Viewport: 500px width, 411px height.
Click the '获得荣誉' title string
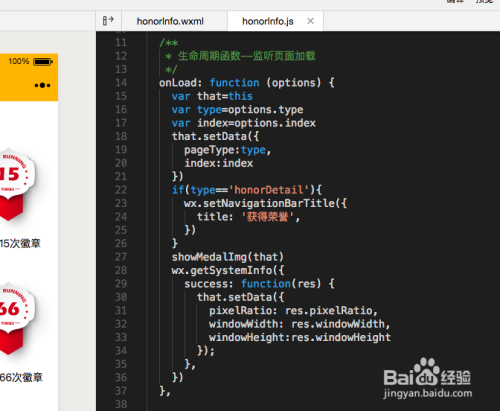click(268, 217)
